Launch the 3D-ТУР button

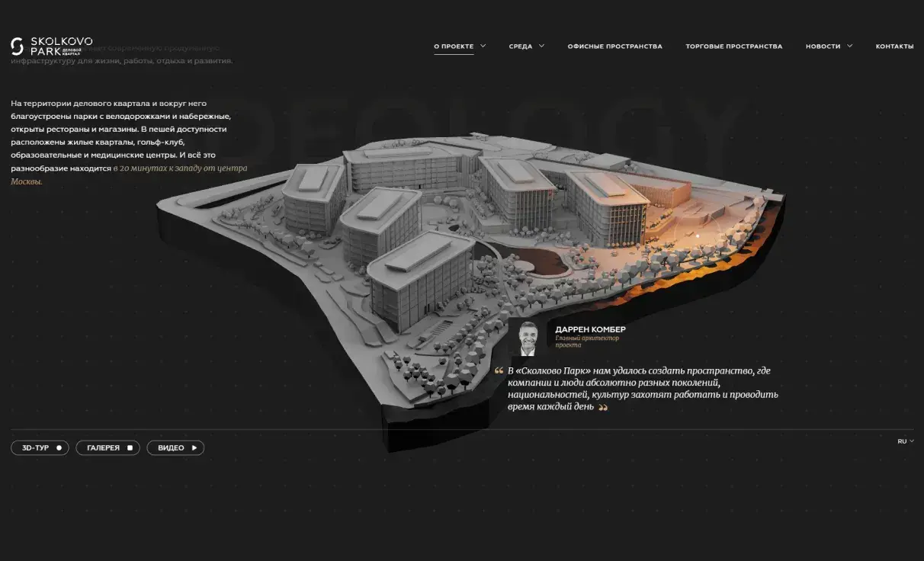coord(40,448)
